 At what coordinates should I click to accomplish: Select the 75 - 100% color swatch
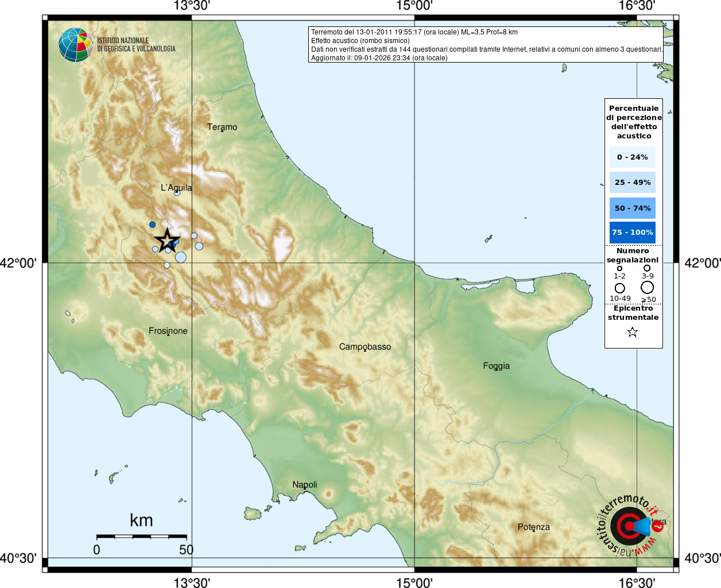tap(633, 233)
